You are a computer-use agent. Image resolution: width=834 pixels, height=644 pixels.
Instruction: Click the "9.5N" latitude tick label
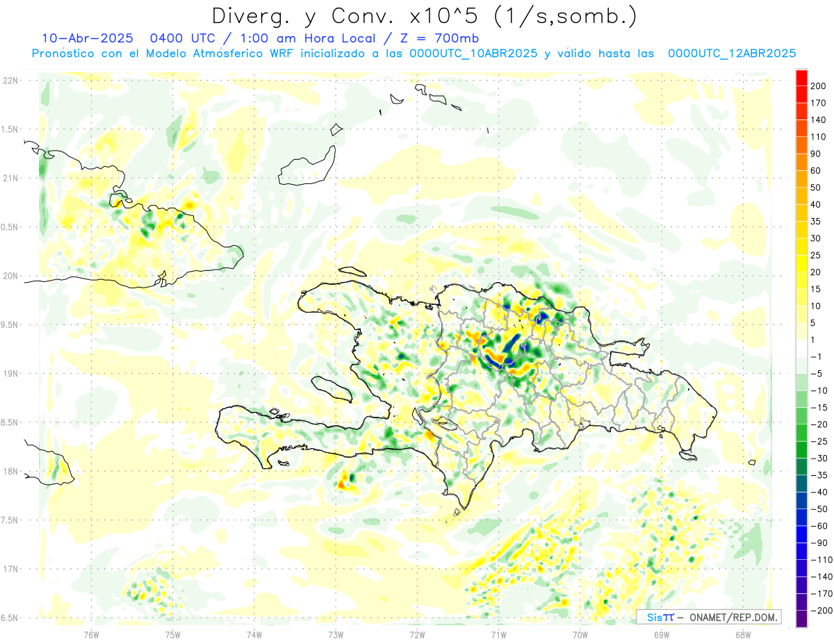[10, 324]
